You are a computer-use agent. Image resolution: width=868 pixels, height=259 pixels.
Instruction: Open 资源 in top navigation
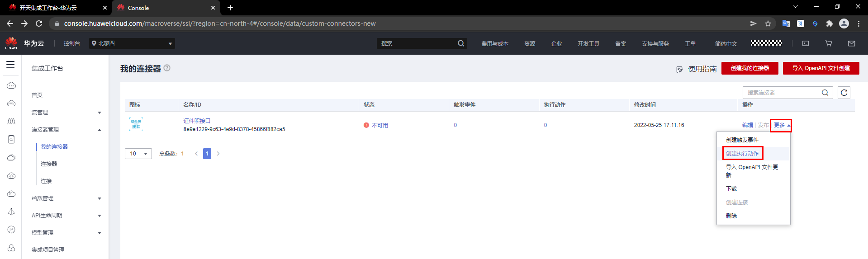pyautogui.click(x=530, y=44)
